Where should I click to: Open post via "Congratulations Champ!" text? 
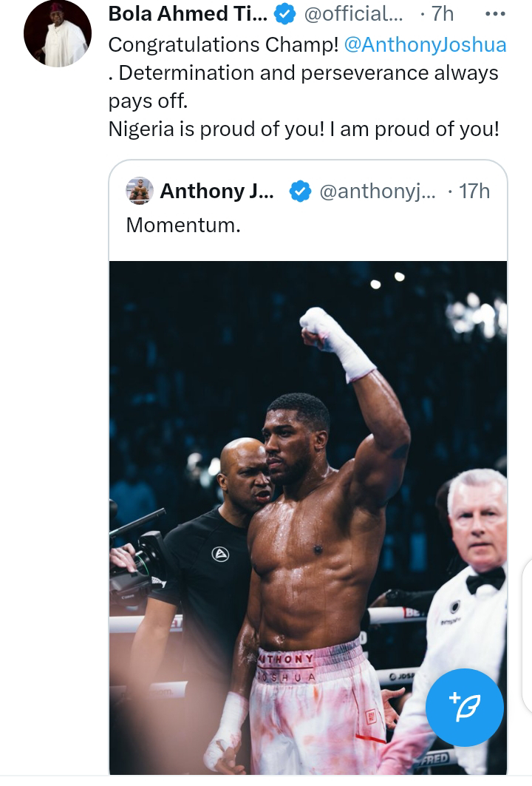pos(223,44)
